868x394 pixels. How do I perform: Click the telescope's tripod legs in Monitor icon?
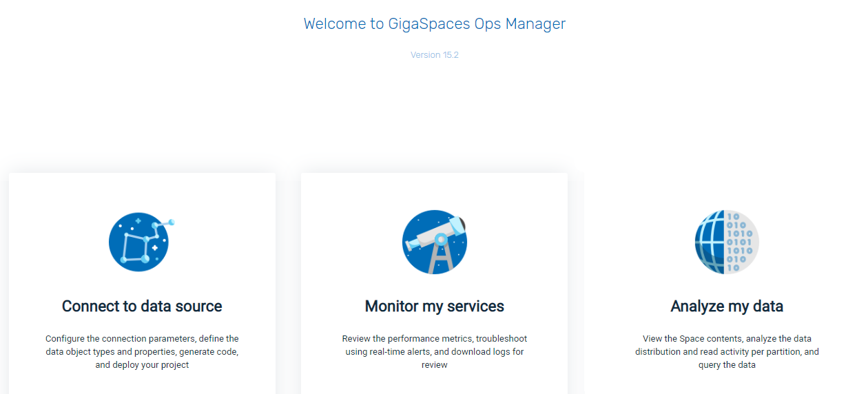441,260
